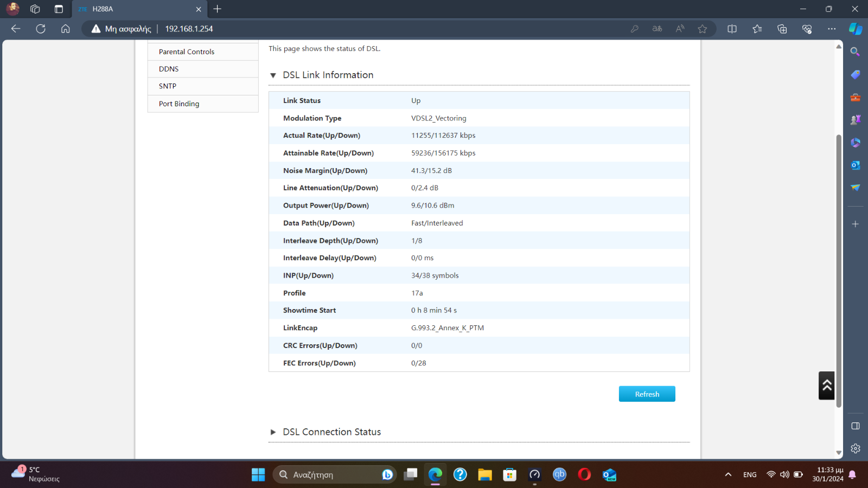Open the clock and date panel
This screenshot has width=868, height=488.
(828, 474)
